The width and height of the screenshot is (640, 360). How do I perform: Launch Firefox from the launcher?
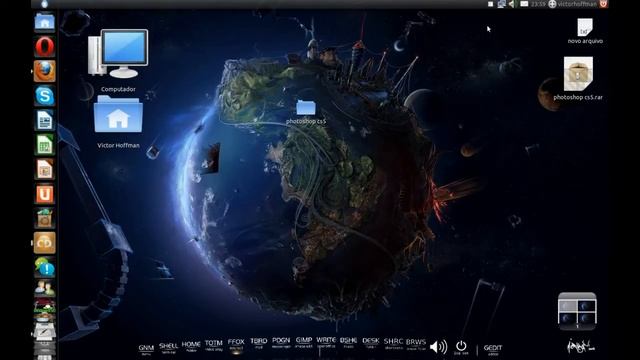pos(44,71)
